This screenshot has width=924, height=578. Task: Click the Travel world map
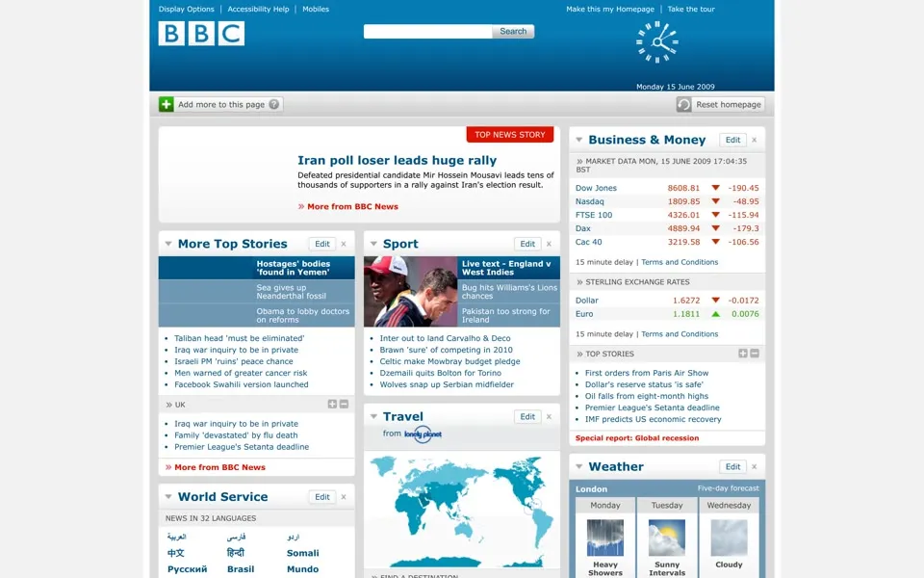[x=462, y=511]
